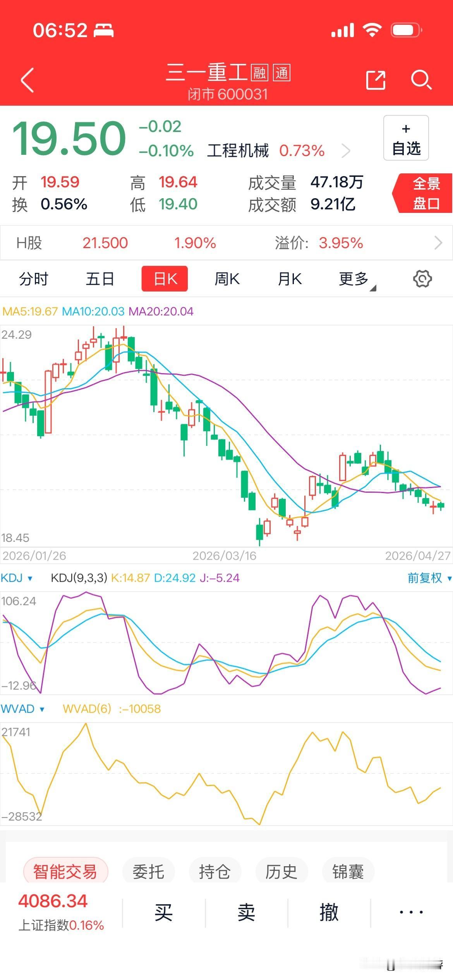
Task: Switch to 分时 chart tab
Action: point(34,279)
